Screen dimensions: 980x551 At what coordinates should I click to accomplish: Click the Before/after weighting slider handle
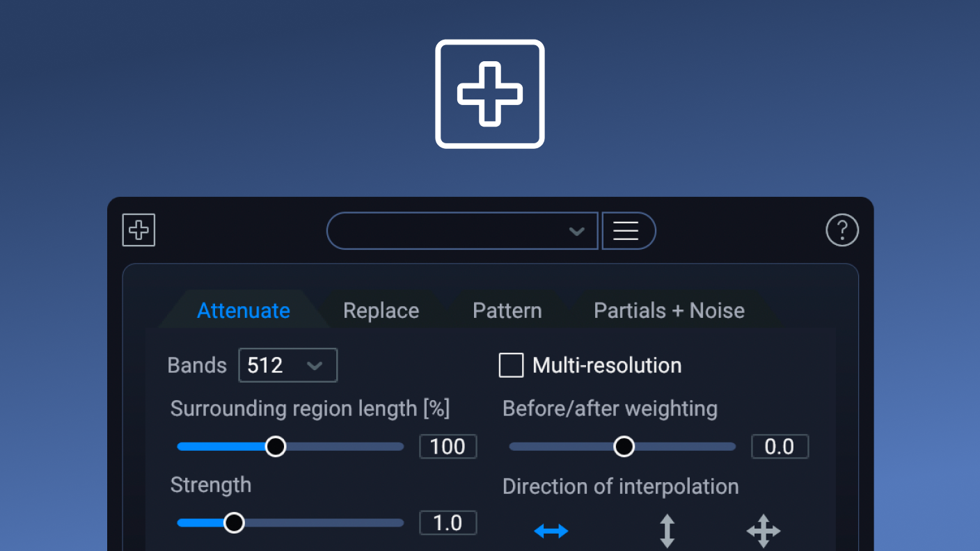pyautogui.click(x=624, y=447)
